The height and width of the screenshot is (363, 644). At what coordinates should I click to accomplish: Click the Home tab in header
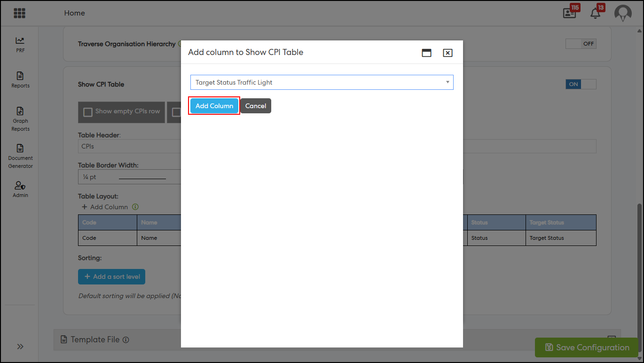click(x=75, y=13)
